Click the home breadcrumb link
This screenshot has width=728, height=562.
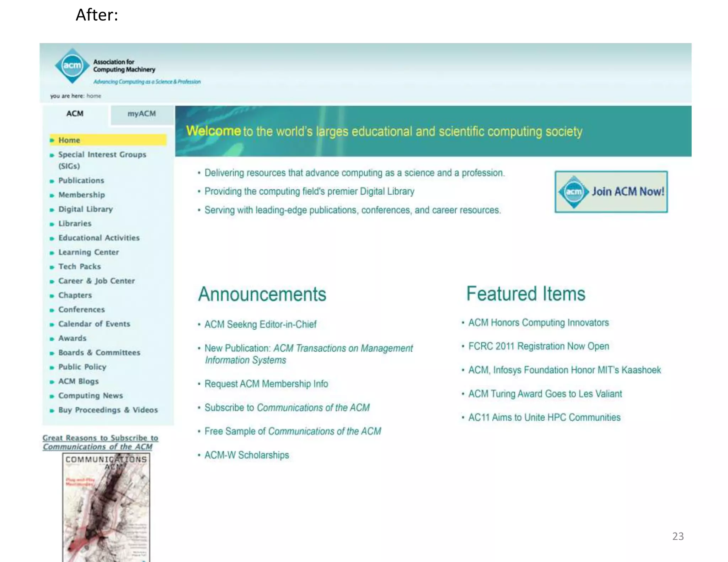[x=94, y=96]
